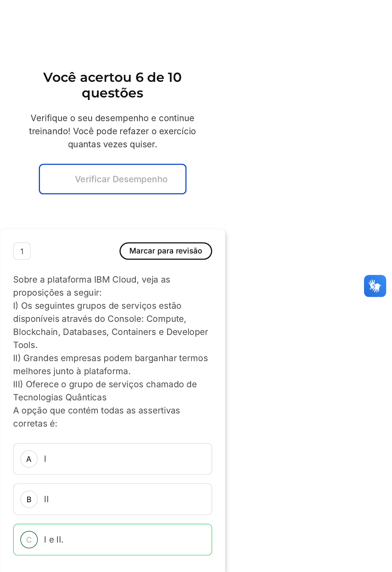Click the word "Blockchain" in the question
This screenshot has width=392, height=572.
(x=36, y=332)
